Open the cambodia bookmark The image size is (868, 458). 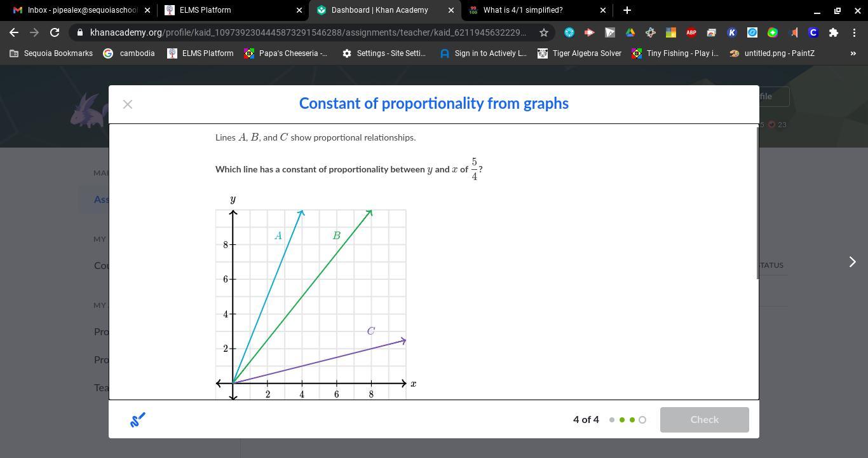point(130,53)
